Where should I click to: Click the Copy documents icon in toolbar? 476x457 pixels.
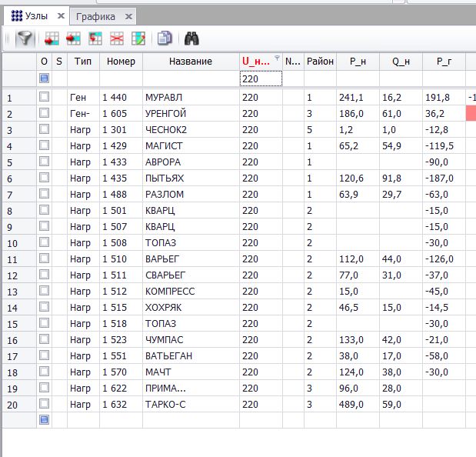(x=165, y=38)
